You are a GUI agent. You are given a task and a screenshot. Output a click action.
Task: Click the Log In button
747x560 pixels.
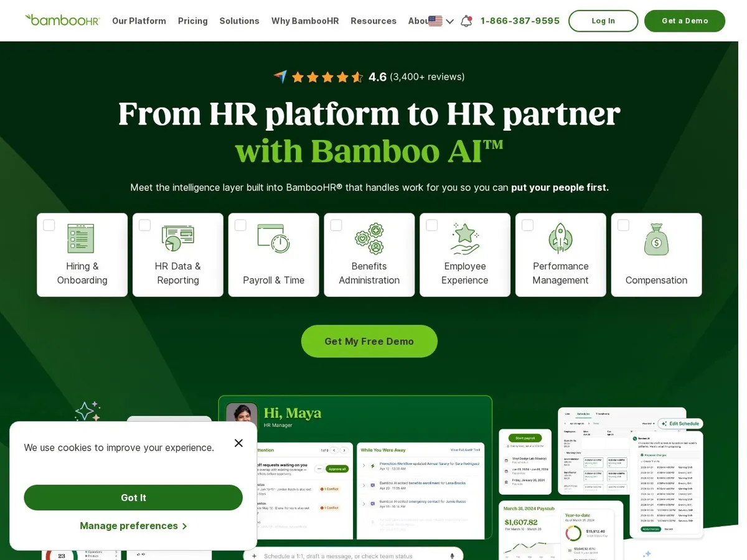coord(603,21)
